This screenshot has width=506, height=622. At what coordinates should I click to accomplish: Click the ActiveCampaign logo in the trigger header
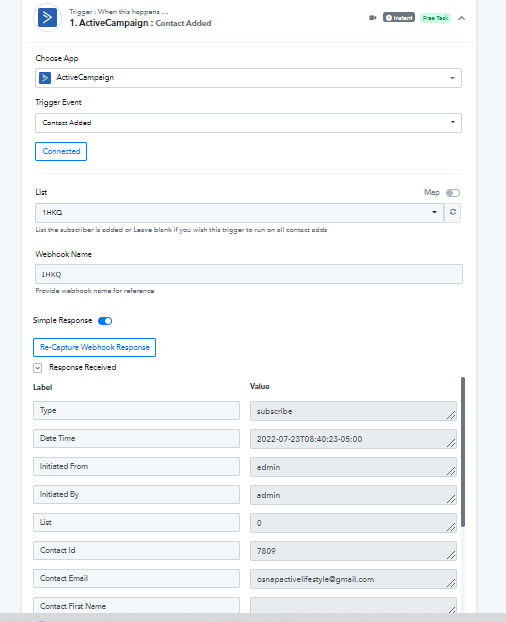coord(47,17)
